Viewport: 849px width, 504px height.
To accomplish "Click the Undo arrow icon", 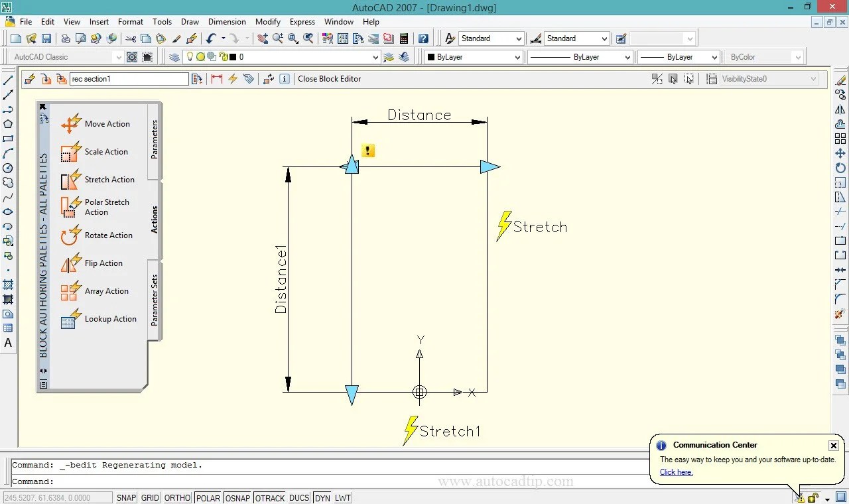I will point(211,38).
